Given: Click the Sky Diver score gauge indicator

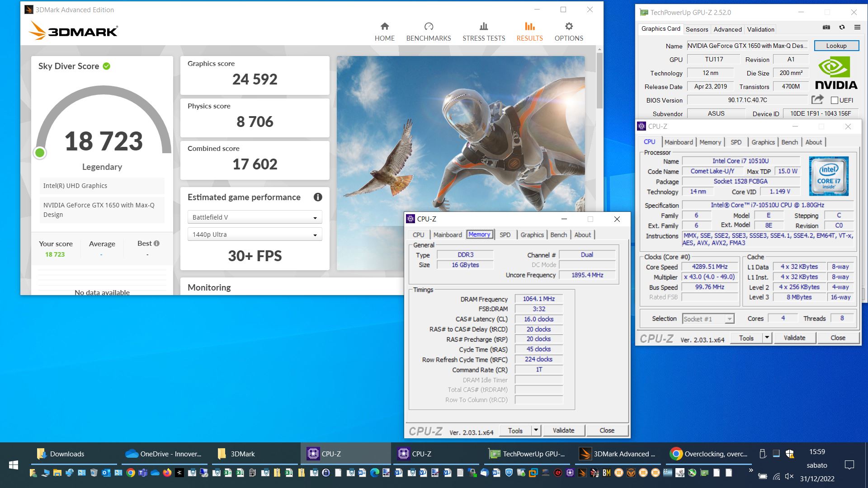Looking at the screenshot, I should tap(40, 153).
